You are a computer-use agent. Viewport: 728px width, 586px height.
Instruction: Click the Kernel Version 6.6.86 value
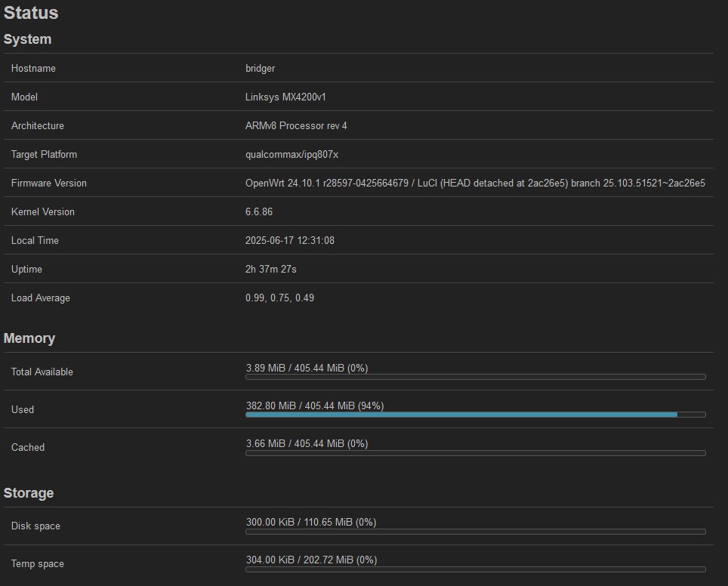click(x=259, y=211)
